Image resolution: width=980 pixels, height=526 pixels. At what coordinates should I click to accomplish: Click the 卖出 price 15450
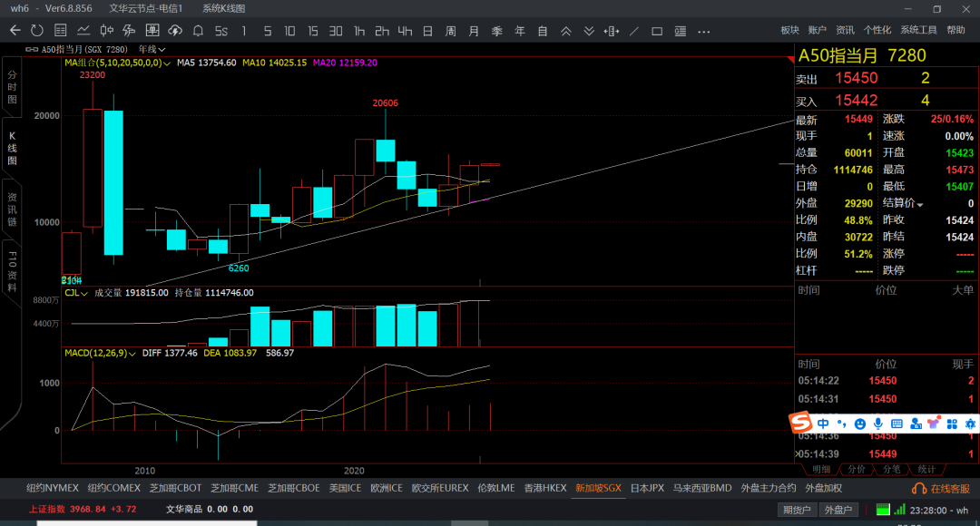click(857, 78)
